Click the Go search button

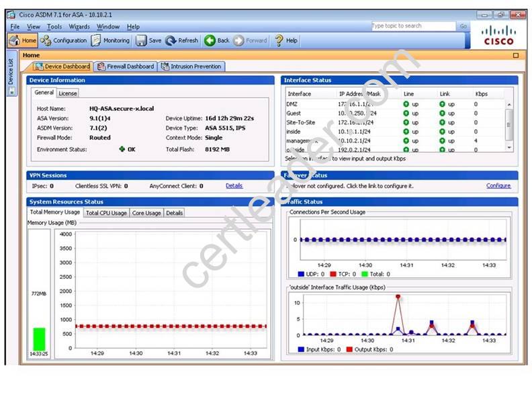click(463, 26)
